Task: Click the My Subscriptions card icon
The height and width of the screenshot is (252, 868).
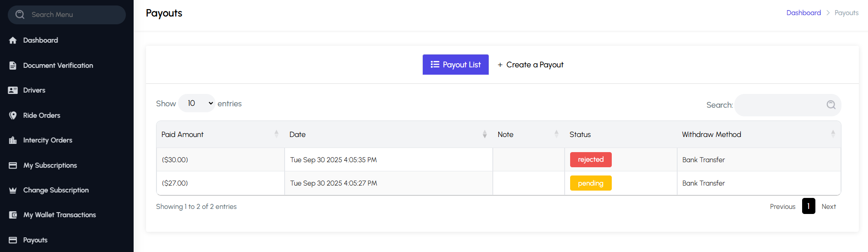Action: pos(13,165)
